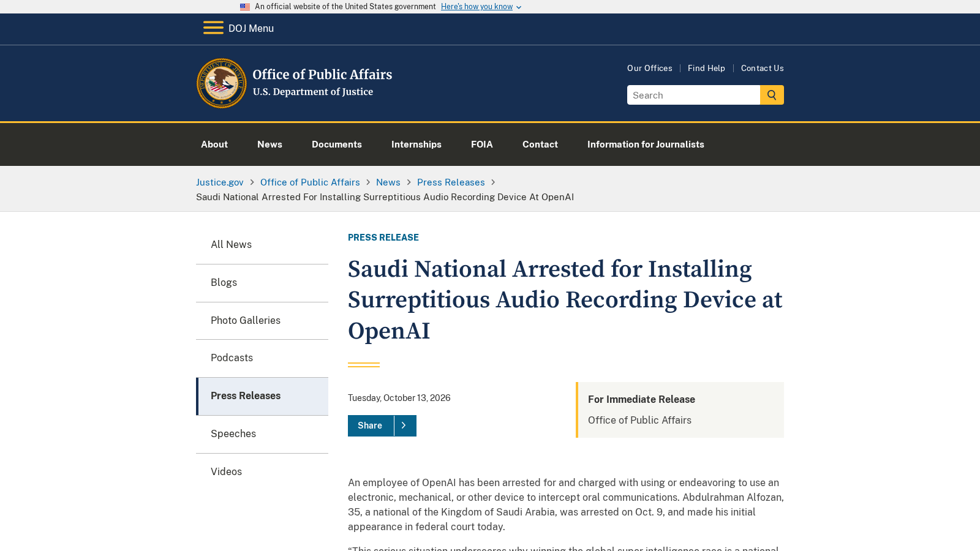The width and height of the screenshot is (980, 551).
Task: Expand "Here's how you know" dropdown
Action: [481, 7]
